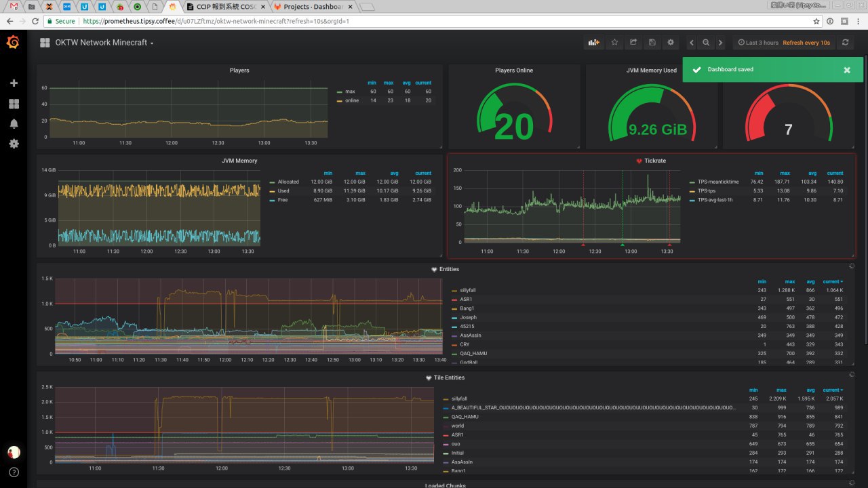Open the Tickrate panel title menu
868x488 pixels.
pyautogui.click(x=655, y=161)
